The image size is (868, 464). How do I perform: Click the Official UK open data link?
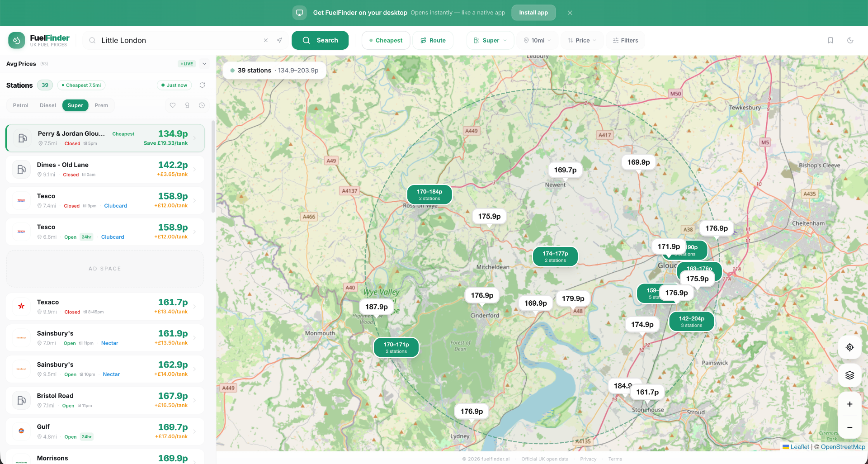545,459
